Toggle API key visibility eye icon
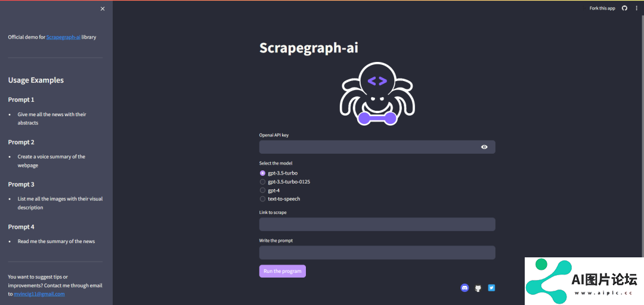Viewport: 644px width, 305px height. 484,147
